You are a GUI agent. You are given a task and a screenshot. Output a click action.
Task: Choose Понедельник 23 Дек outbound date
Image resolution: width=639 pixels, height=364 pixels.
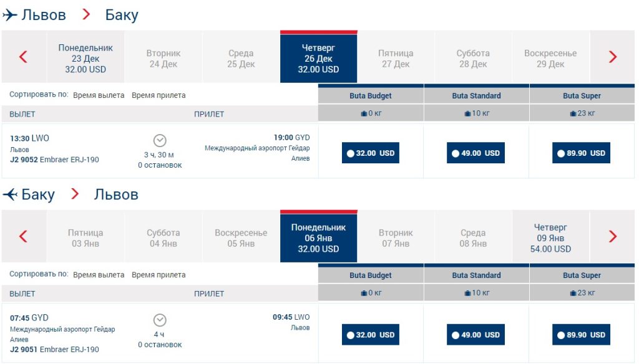[85, 59]
